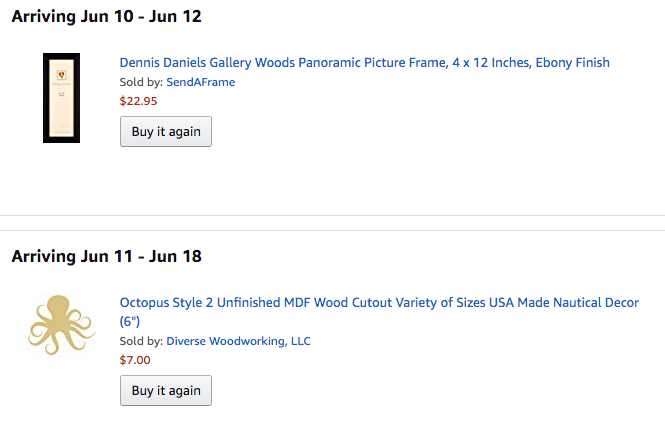The height and width of the screenshot is (445, 665).
Task: Buy the octopus wood cutout again
Action: (x=166, y=390)
